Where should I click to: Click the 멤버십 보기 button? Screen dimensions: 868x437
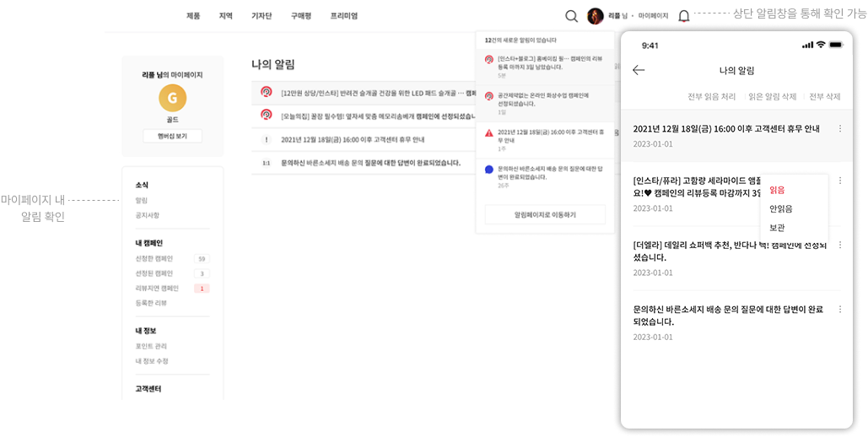click(x=172, y=136)
